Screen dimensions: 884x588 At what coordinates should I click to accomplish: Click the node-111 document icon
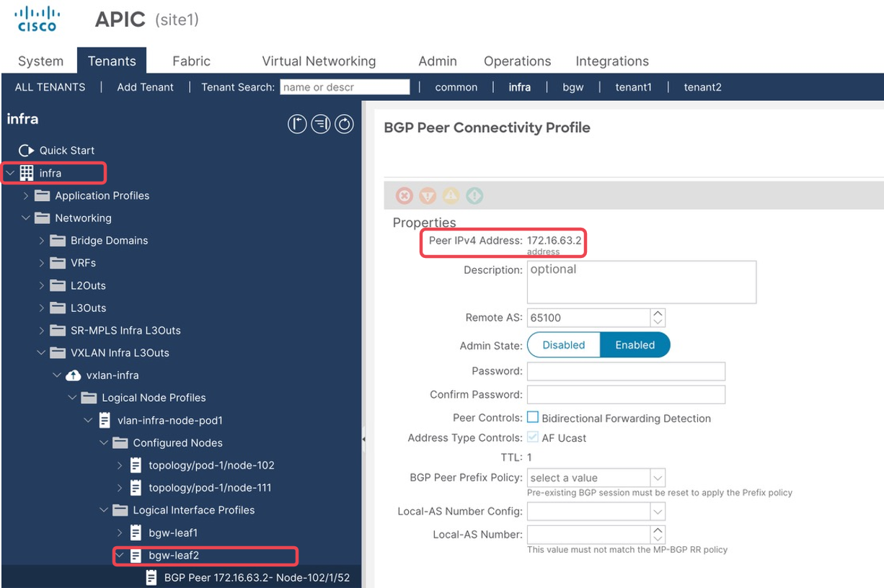click(x=136, y=488)
